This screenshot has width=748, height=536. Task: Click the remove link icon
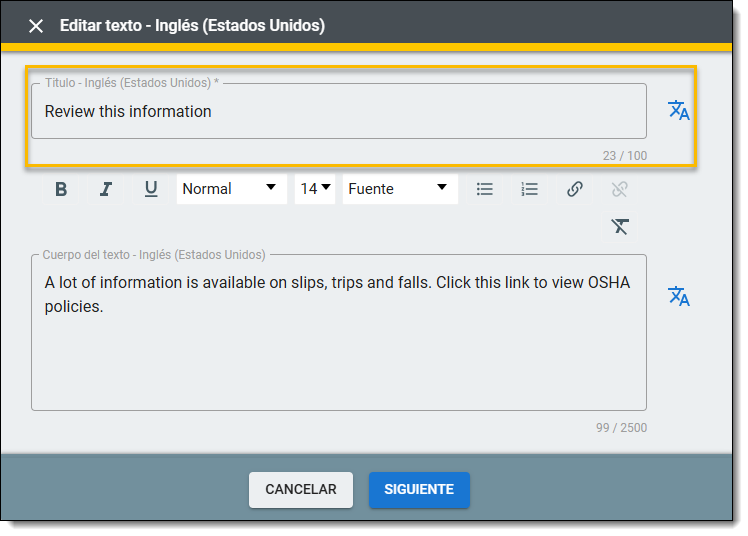point(620,189)
